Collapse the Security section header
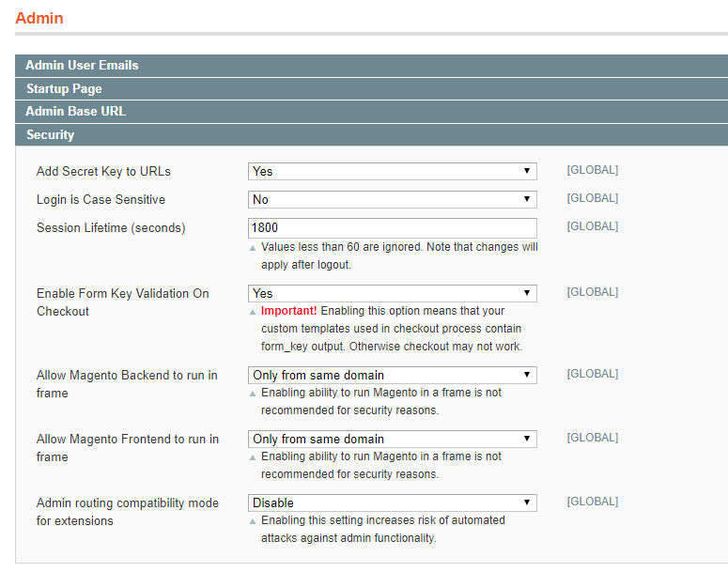Screen dimensions: 728x572 (x=51, y=135)
